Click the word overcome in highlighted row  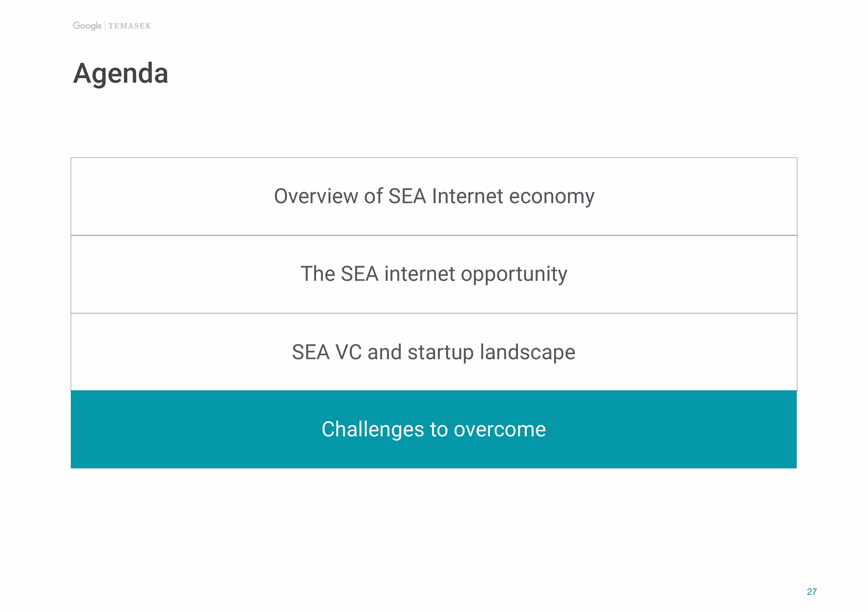point(500,430)
